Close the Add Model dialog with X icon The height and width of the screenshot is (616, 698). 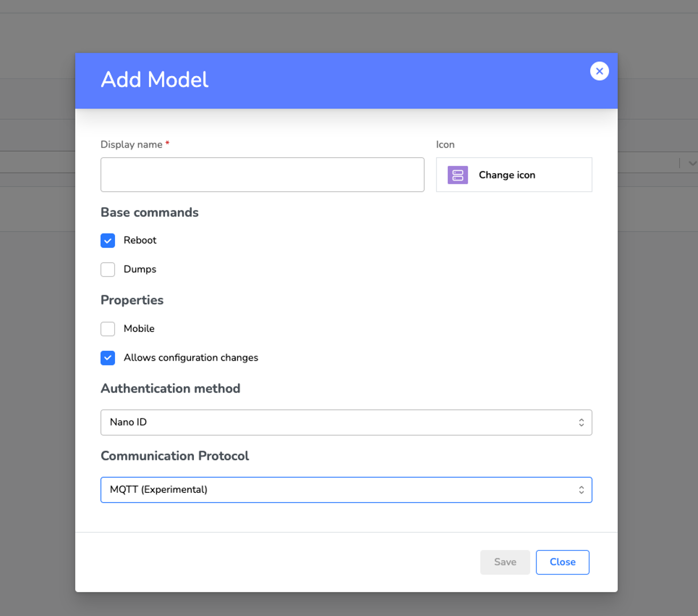pyautogui.click(x=599, y=71)
